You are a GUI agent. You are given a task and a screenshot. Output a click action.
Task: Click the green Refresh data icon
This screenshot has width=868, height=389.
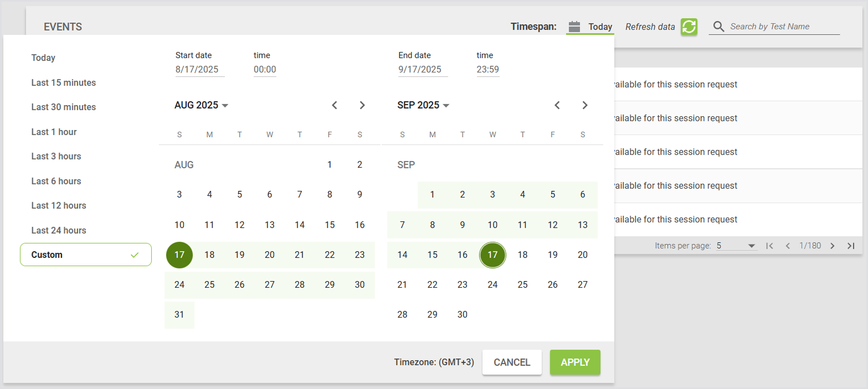(x=689, y=27)
